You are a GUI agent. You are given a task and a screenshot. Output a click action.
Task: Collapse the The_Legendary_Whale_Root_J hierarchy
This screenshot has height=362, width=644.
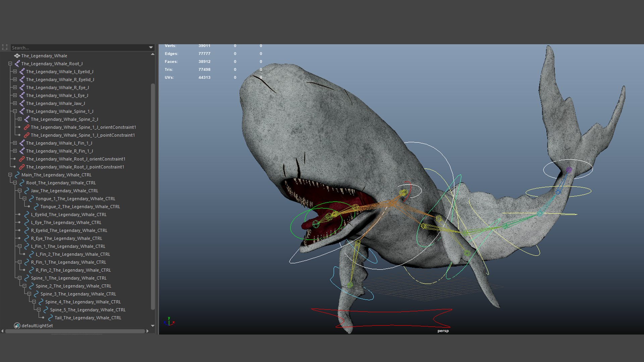click(10, 64)
